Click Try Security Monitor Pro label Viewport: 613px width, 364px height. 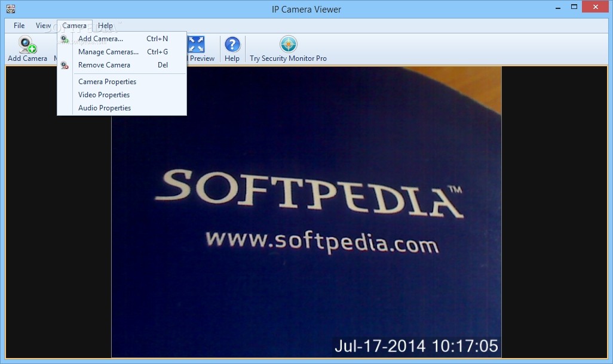(x=288, y=58)
